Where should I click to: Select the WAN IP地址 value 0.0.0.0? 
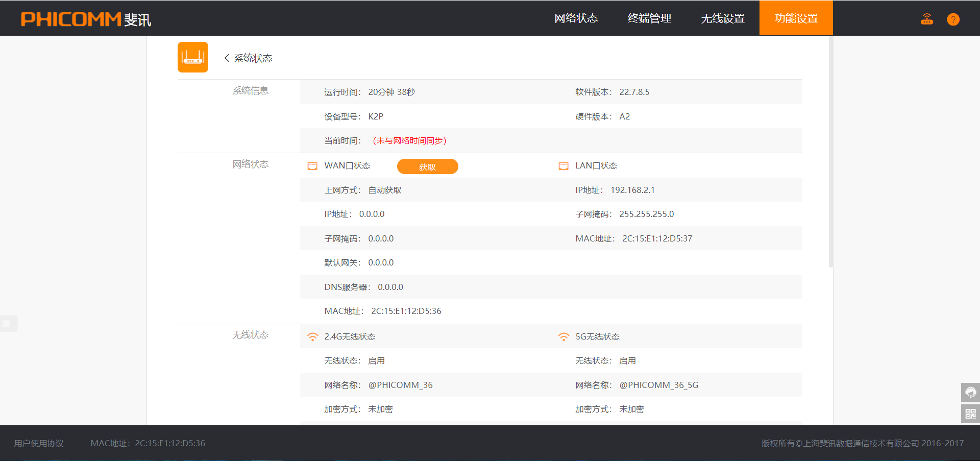[372, 214]
